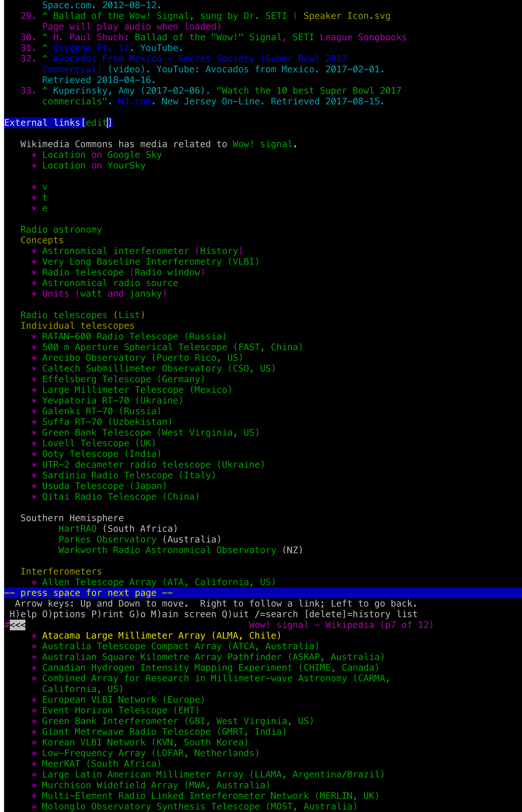Click the '<<<' back indicator
This screenshot has height=812, width=522.
[18, 625]
